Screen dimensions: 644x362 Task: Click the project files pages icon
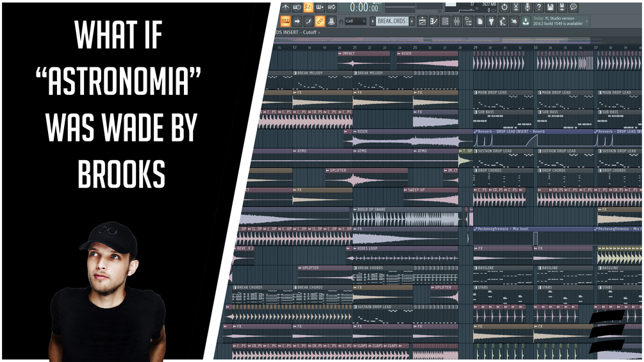coord(480,21)
